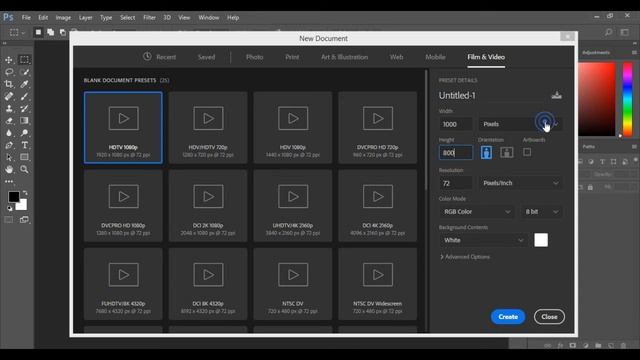640x360 pixels.
Task: Toggle the layer filter on/off switch
Action: point(636,160)
